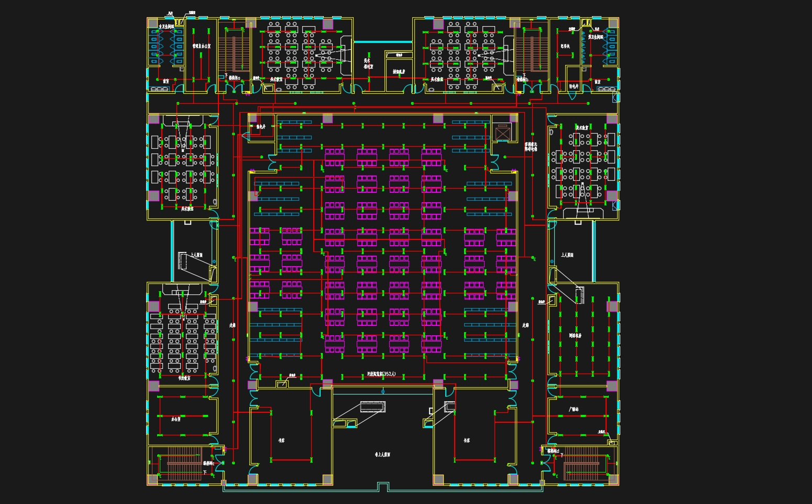The image size is (812, 504).
Task: Click the 弱电井 shaft label
Action: click(x=574, y=86)
